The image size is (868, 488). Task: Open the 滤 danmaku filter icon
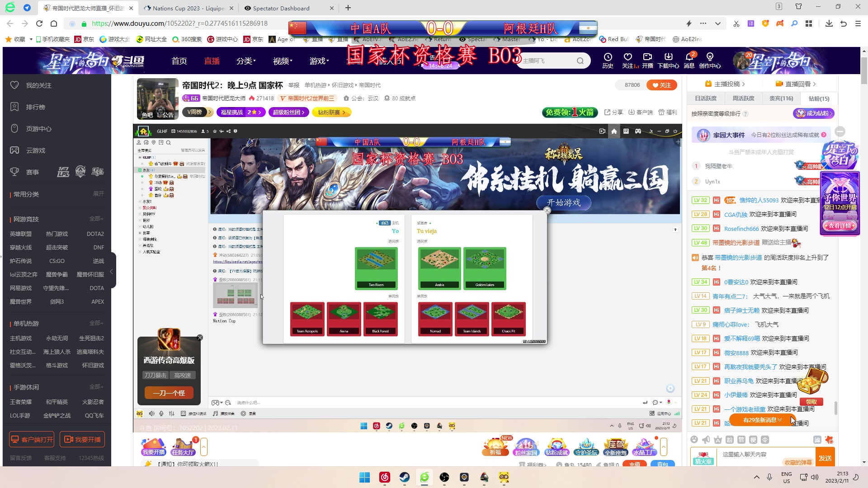click(x=817, y=440)
